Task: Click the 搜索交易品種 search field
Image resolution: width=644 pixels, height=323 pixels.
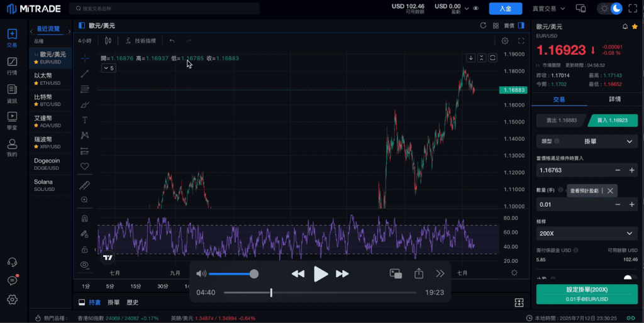Action: coord(164,8)
